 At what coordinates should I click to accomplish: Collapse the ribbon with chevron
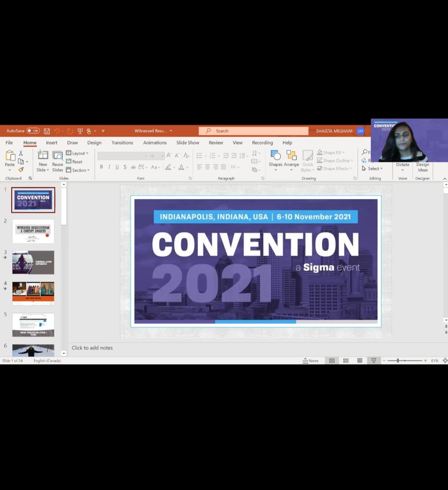445,179
